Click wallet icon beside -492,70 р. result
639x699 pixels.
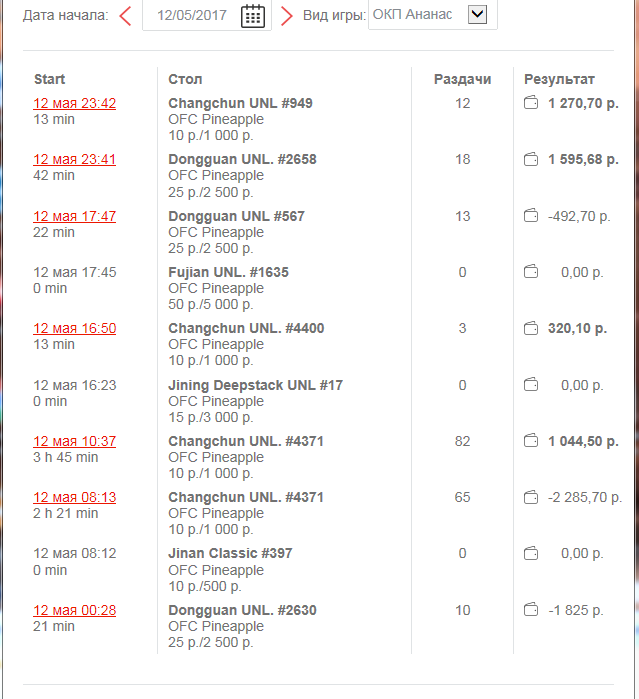pyautogui.click(x=531, y=216)
